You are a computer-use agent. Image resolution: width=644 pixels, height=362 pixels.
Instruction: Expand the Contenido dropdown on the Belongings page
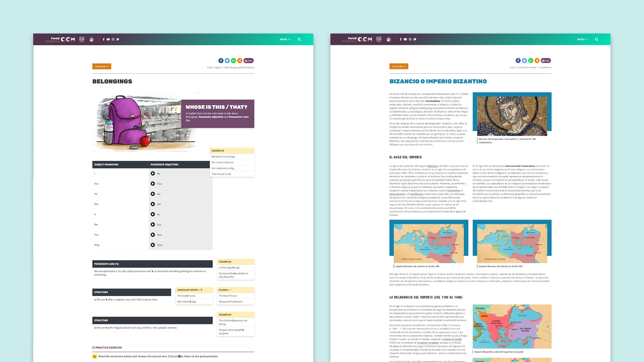(102, 66)
